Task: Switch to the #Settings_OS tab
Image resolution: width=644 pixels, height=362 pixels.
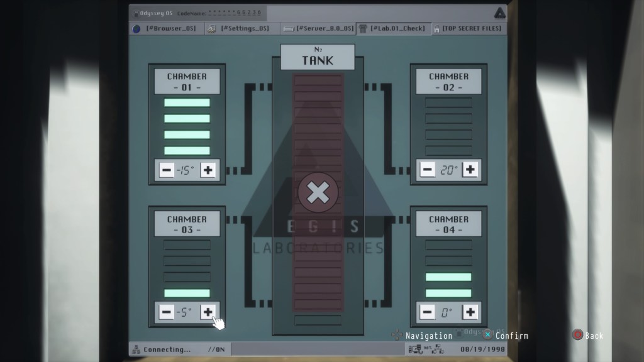Action: coord(239,28)
